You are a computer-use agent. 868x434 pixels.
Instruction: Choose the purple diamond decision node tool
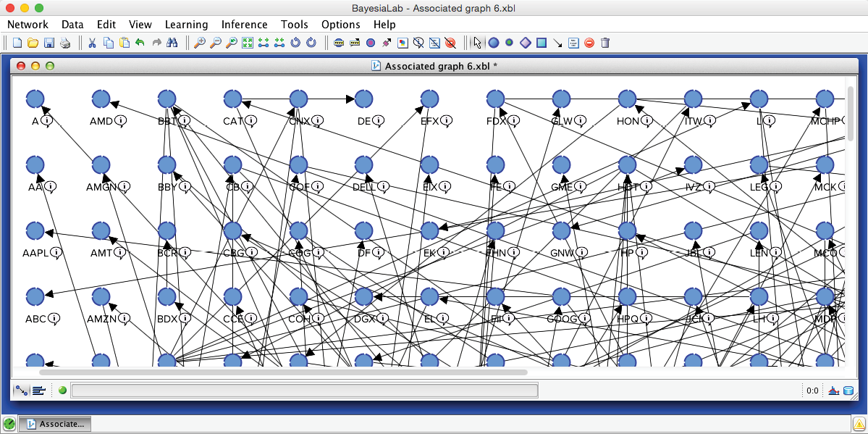[526, 43]
